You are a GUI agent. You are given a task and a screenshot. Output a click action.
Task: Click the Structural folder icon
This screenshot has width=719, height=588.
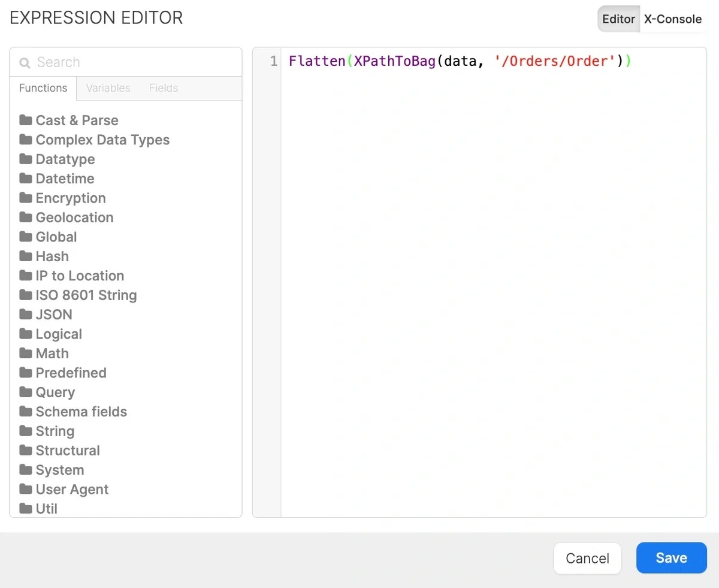[26, 450]
